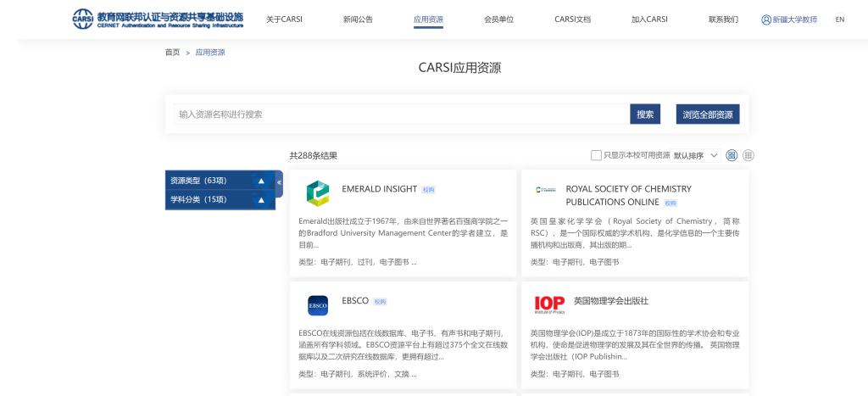Click 应用资源 breadcrumb link
Image resolution: width=868 pixels, height=396 pixels.
pos(210,52)
